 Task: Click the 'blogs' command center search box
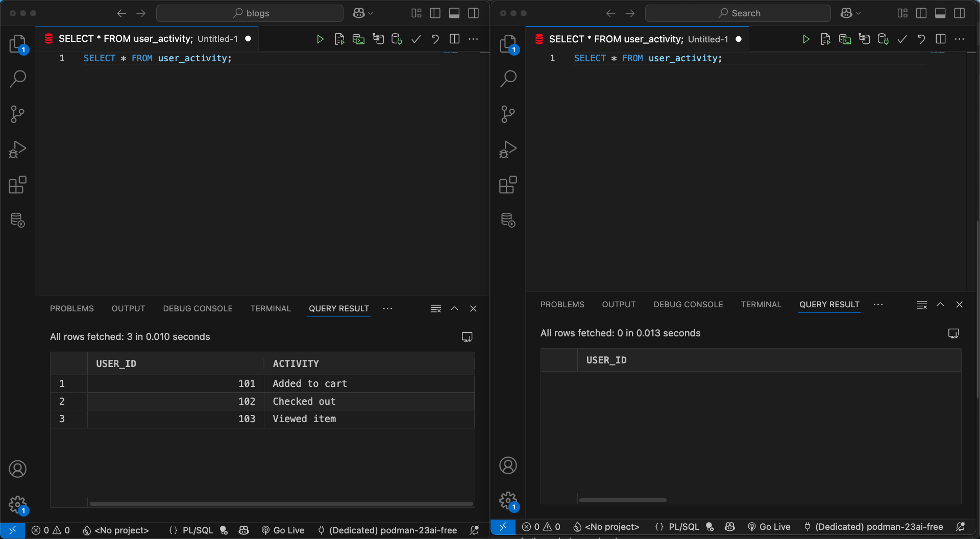(x=250, y=13)
